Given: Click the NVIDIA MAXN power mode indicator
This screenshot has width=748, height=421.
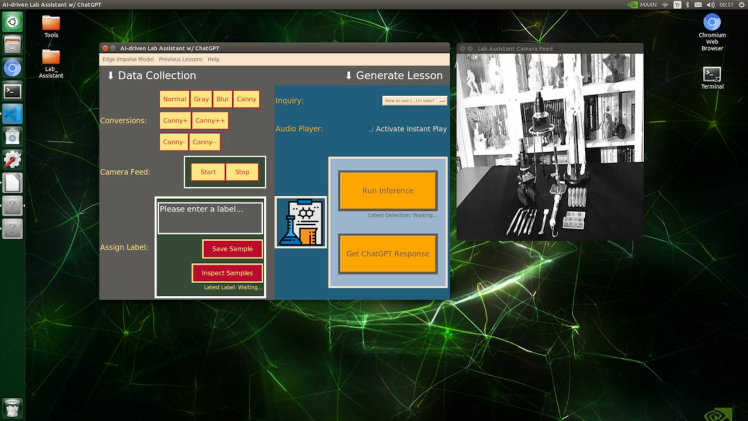Looking at the screenshot, I should click(x=643, y=4).
